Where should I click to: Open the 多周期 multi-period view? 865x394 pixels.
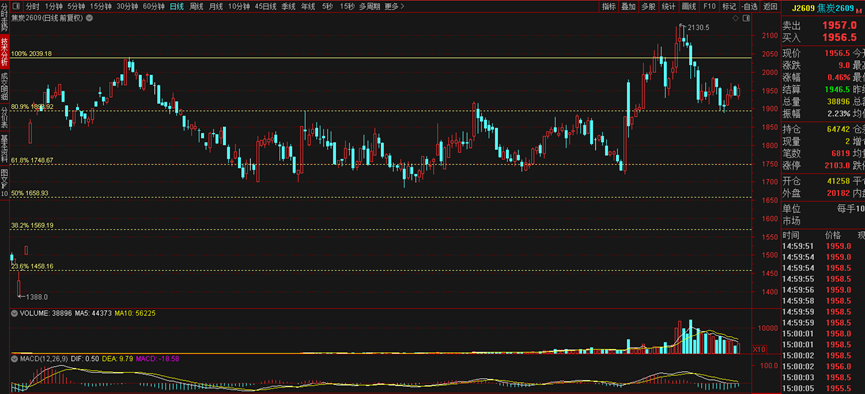click(370, 7)
